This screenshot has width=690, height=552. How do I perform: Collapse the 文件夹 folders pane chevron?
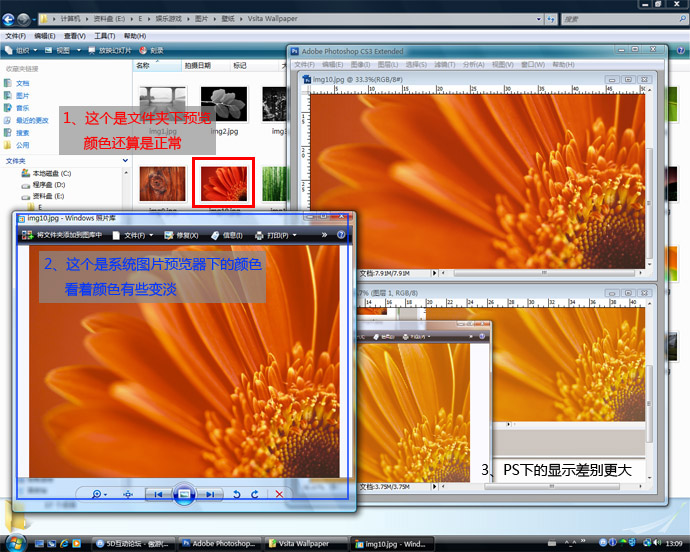pos(125,161)
